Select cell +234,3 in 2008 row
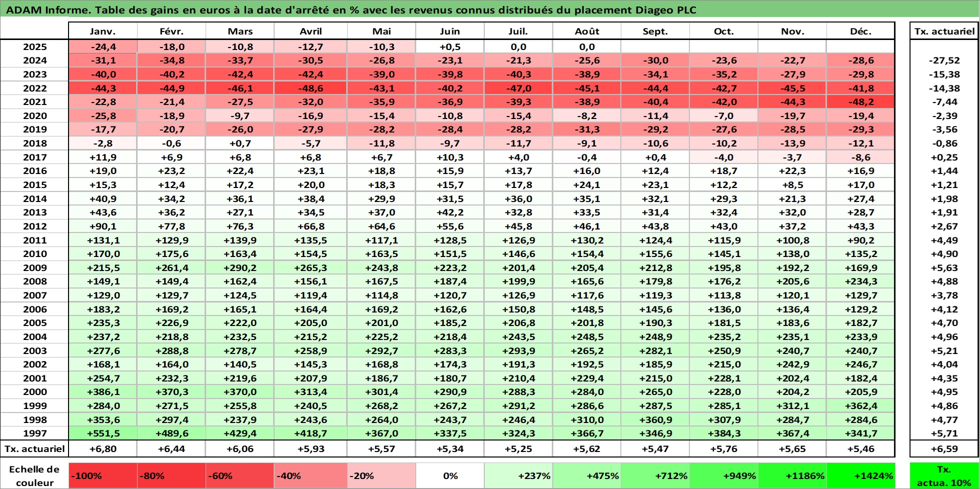980x489 pixels. 860,281
